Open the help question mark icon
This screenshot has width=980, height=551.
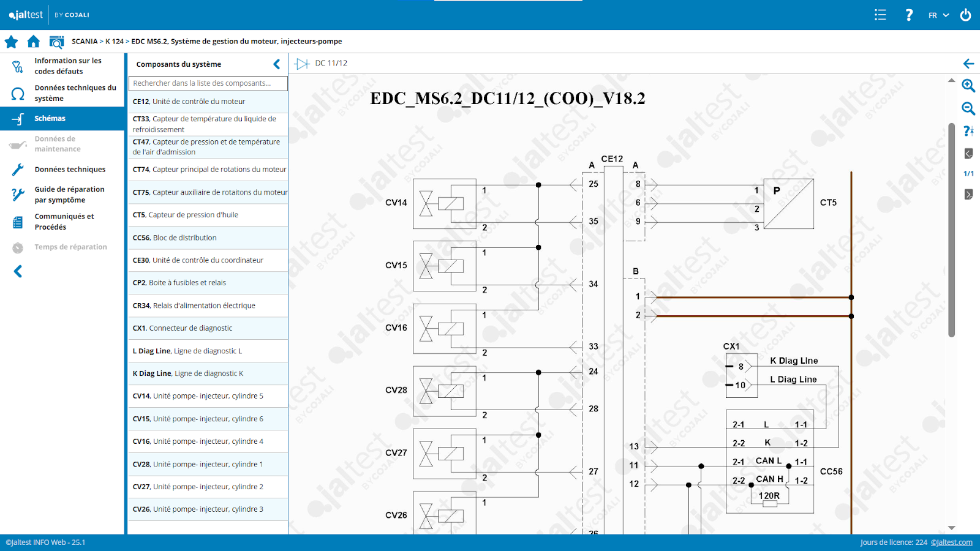[x=909, y=15]
